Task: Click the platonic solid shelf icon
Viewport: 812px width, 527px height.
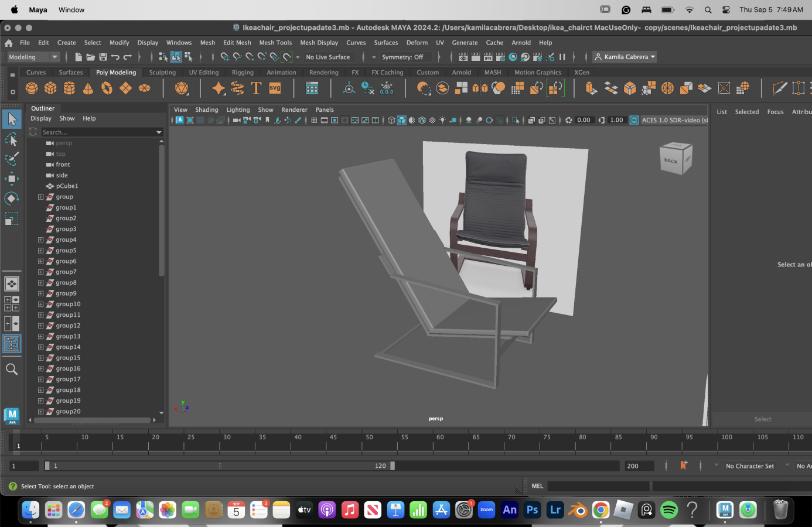Action: (182, 88)
